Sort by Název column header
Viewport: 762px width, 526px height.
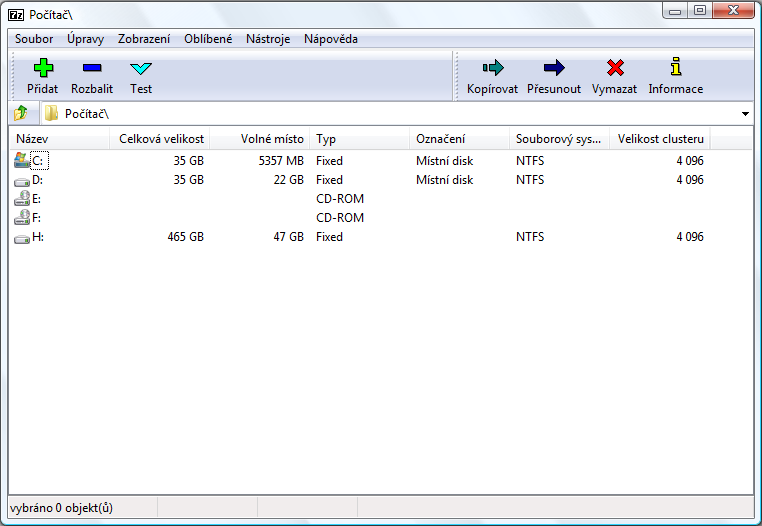pos(59,139)
